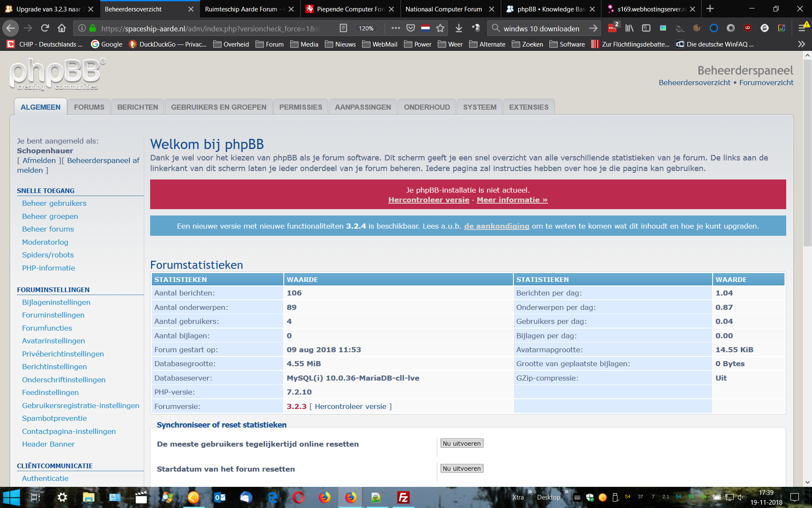This screenshot has width=812, height=508.
Task: Open the PERMISSIES tab
Action: click(x=301, y=107)
